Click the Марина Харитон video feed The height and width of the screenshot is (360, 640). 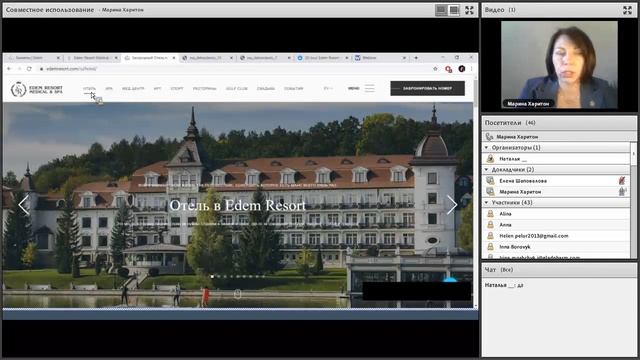(x=559, y=65)
